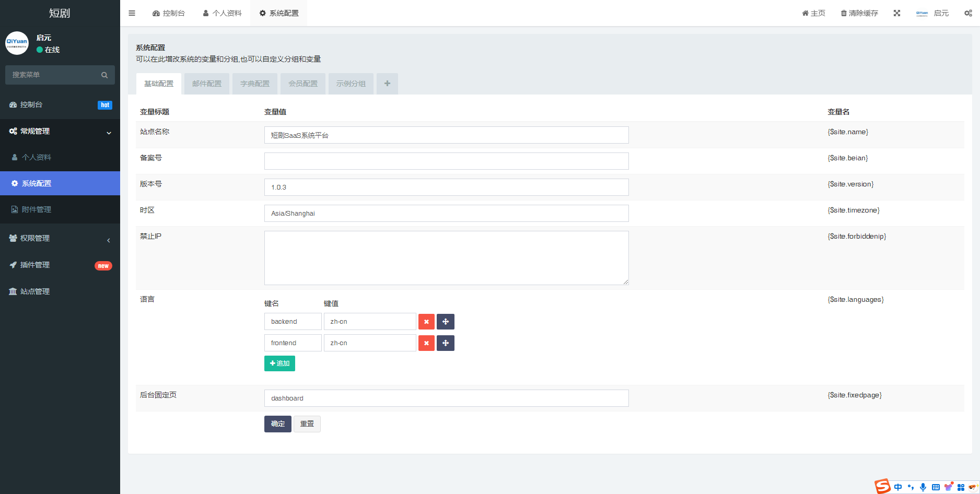This screenshot has height=494, width=980.
Task: Click the move handle for backend row
Action: (x=445, y=322)
